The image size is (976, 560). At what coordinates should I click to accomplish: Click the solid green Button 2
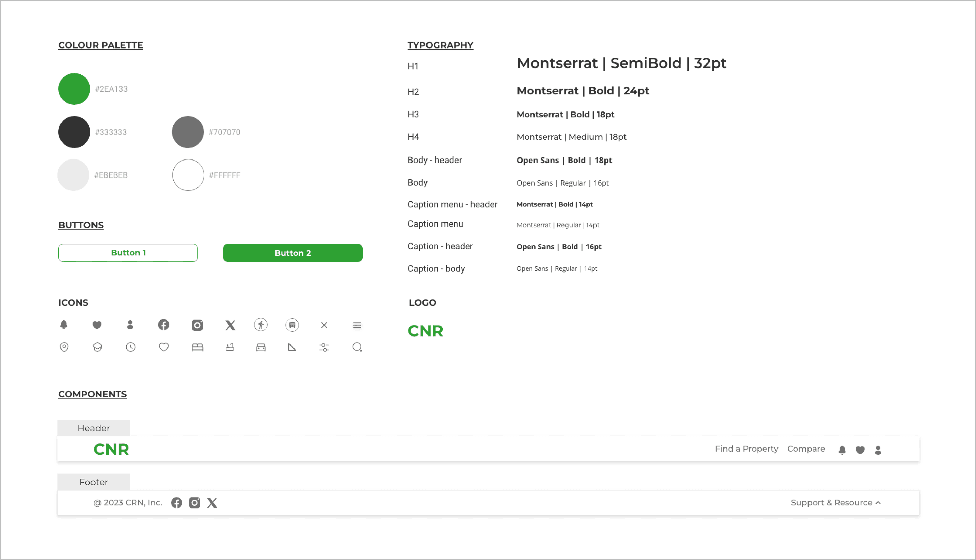click(293, 253)
